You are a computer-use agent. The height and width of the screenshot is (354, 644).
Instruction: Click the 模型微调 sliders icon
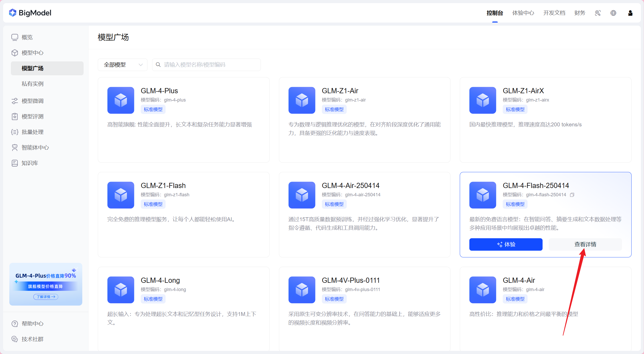point(15,101)
